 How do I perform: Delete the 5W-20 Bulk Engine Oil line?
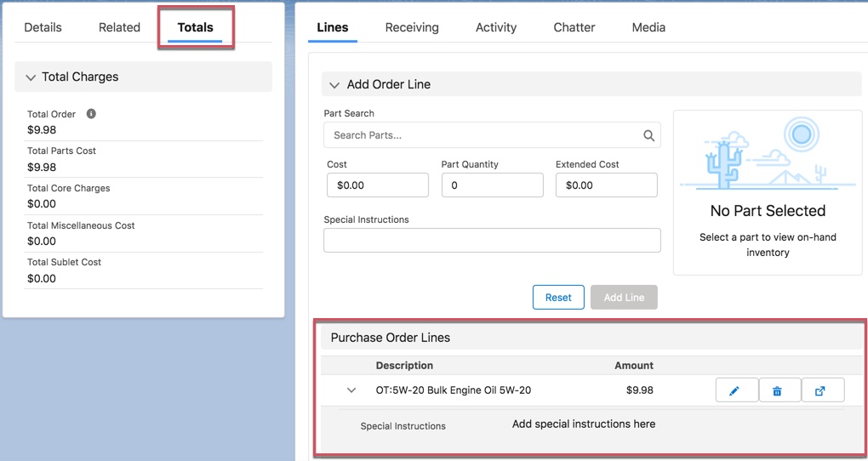[779, 390]
